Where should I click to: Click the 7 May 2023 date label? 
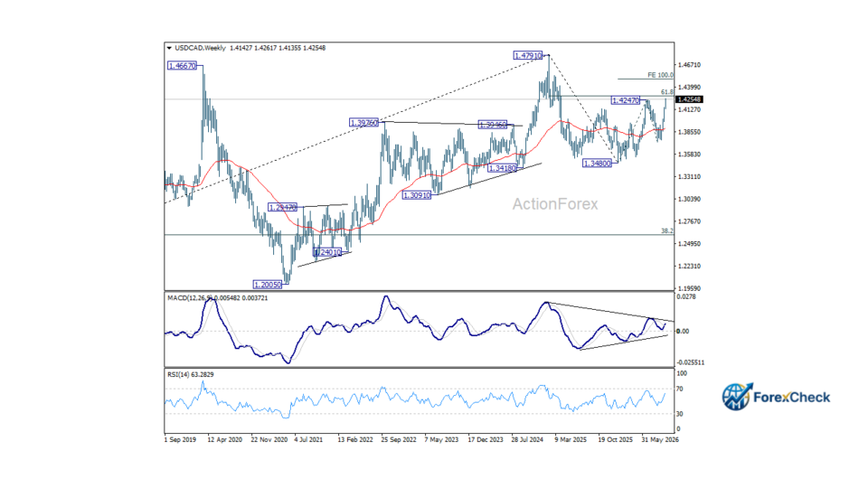tap(442, 440)
